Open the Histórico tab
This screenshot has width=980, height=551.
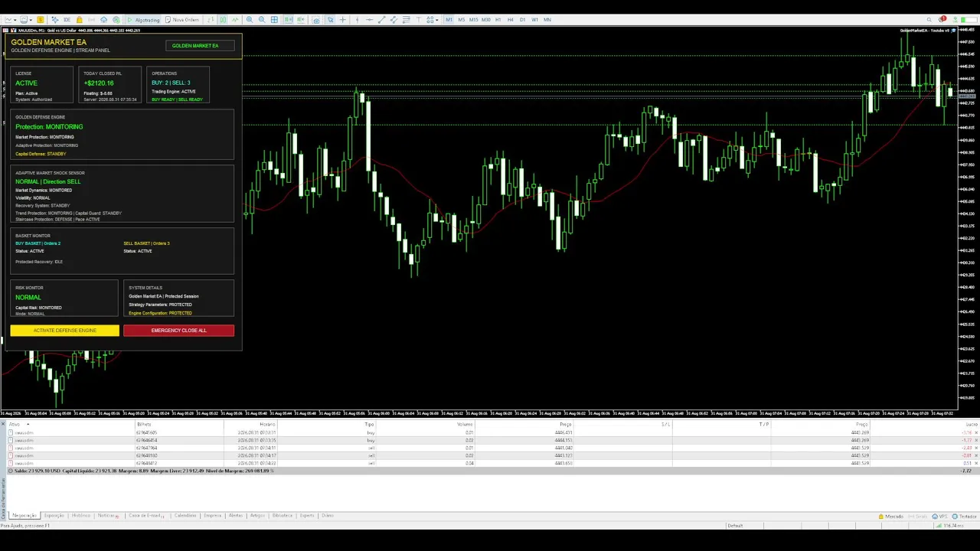coord(81,515)
